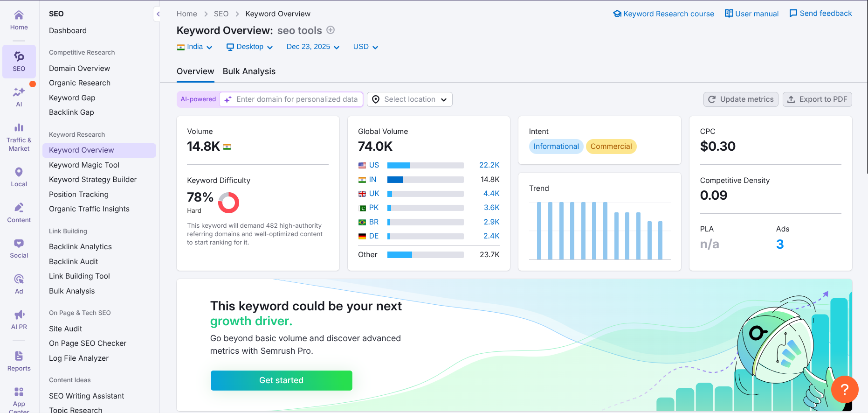Open Site Audit in the sidebar
The image size is (868, 413).
(66, 329)
